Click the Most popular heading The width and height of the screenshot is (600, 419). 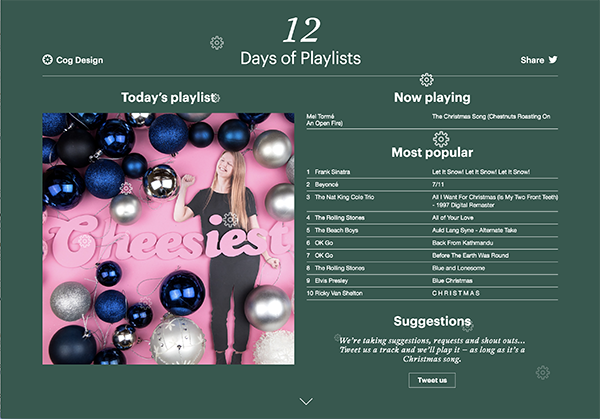(432, 152)
